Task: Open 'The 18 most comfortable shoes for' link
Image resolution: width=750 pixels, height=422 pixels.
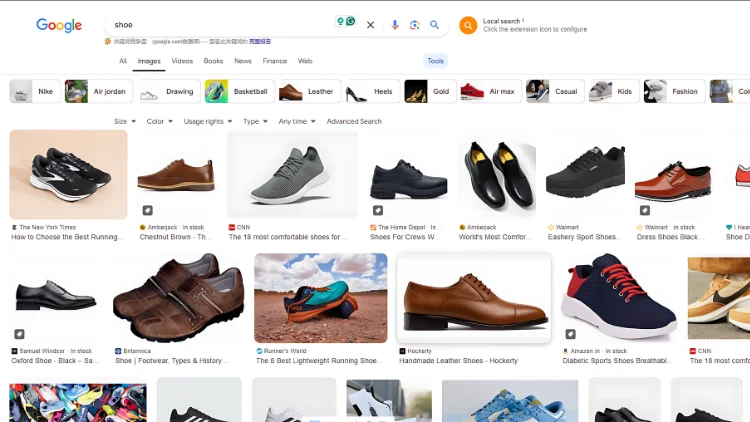Action: coord(288,237)
